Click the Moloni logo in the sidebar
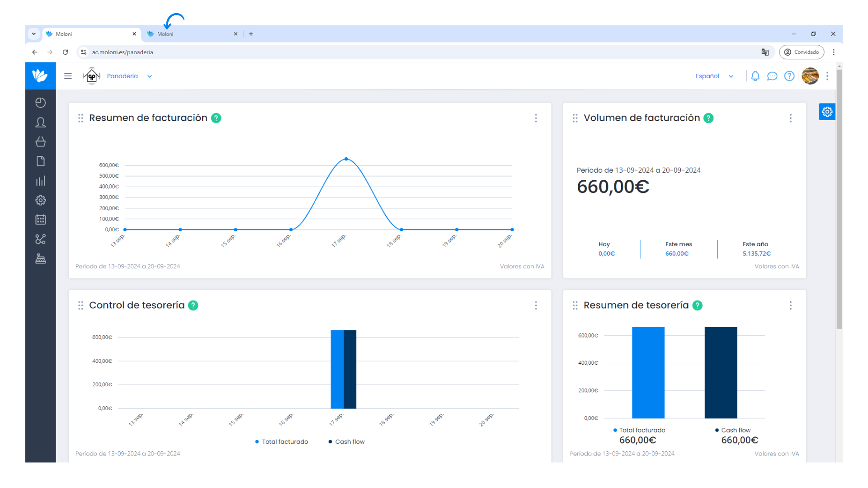The width and height of the screenshot is (868, 488). (40, 75)
